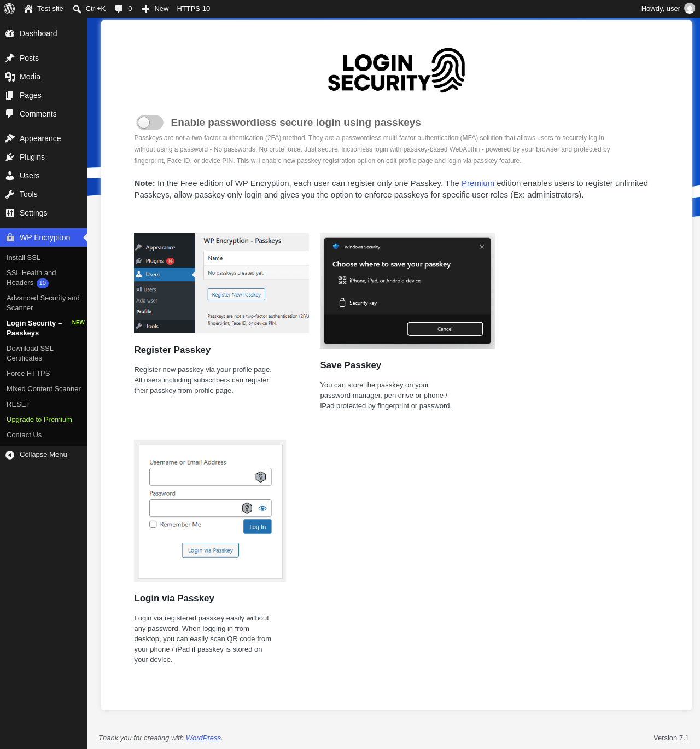Click the Pages icon in sidebar
This screenshot has height=749, width=700.
(x=10, y=95)
